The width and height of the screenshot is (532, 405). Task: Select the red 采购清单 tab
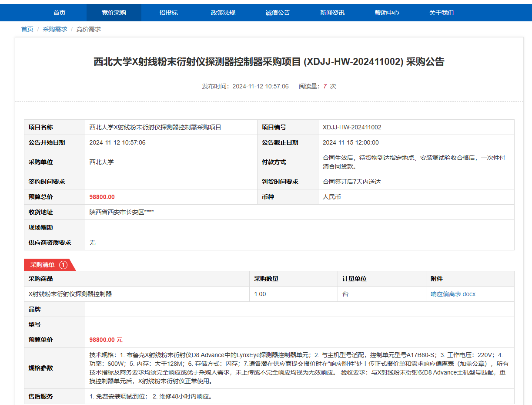coord(42,265)
